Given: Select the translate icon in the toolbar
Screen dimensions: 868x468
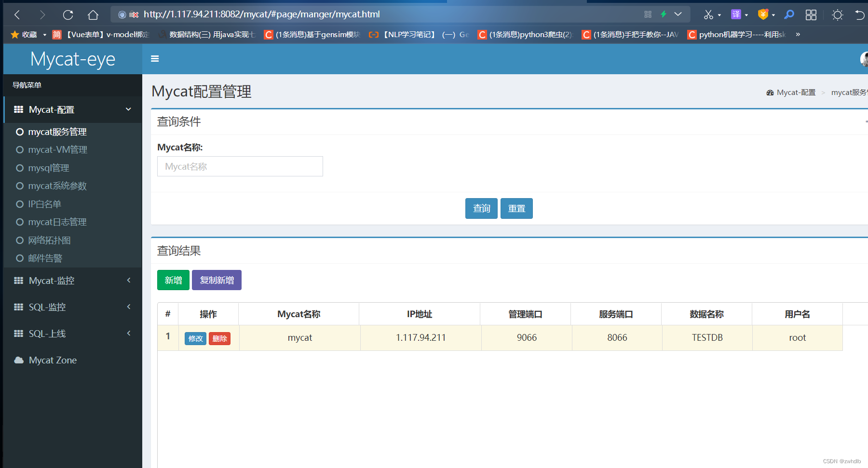Looking at the screenshot, I should point(736,14).
